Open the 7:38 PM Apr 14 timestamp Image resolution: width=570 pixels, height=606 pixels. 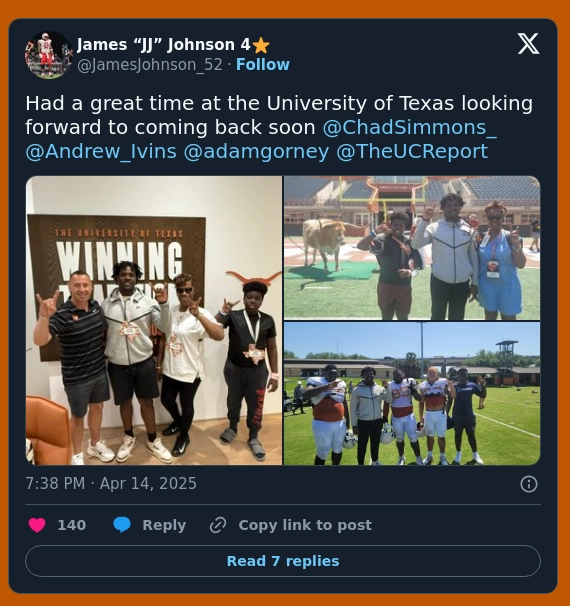(x=111, y=483)
